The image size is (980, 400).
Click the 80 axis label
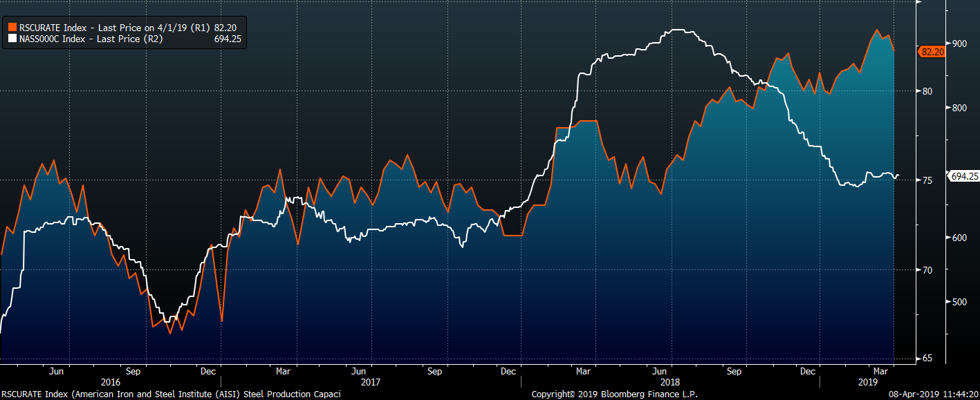click(x=926, y=91)
